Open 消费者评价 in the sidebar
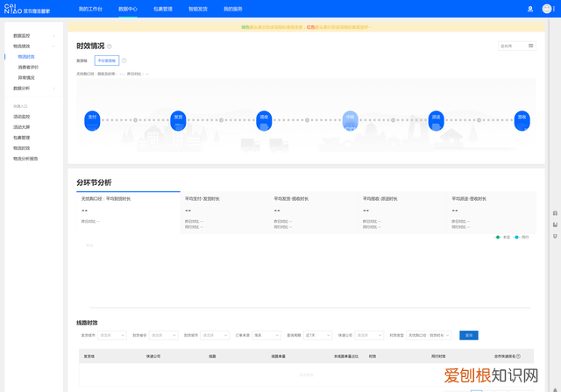Screen dimensions: 561x392 pyautogui.click(x=28, y=67)
